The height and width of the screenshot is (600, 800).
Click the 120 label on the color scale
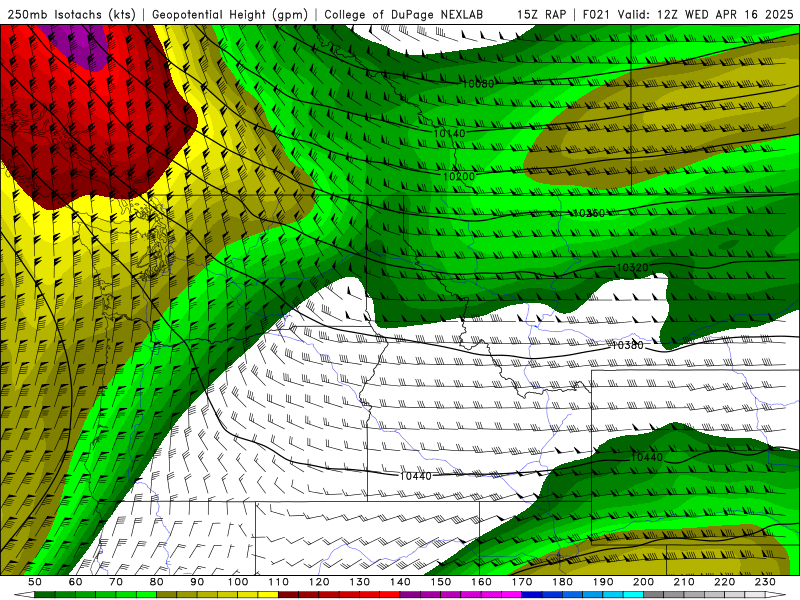pyautogui.click(x=319, y=582)
